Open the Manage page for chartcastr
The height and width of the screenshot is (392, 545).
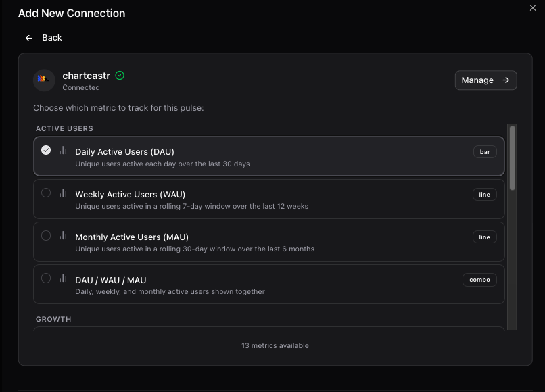tap(485, 80)
